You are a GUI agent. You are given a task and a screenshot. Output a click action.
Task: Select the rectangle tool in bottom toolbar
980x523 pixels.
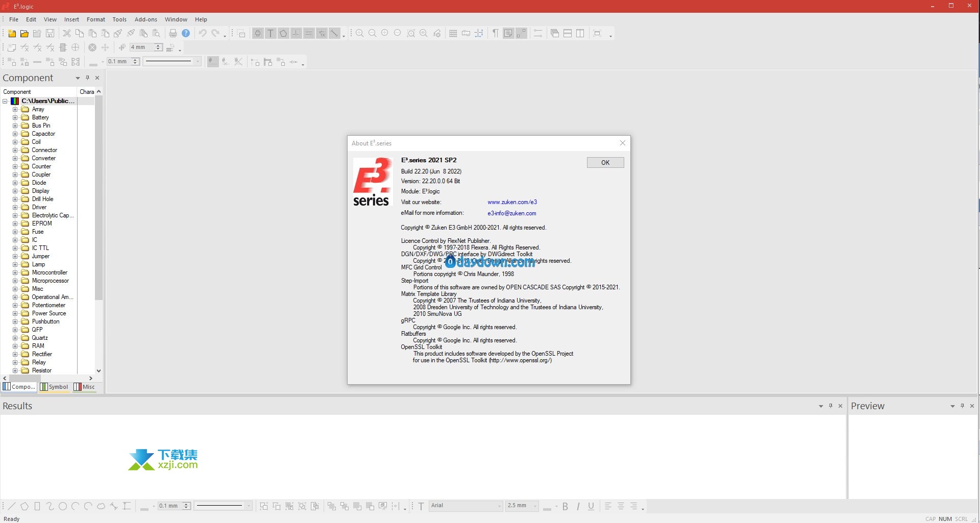[37, 506]
